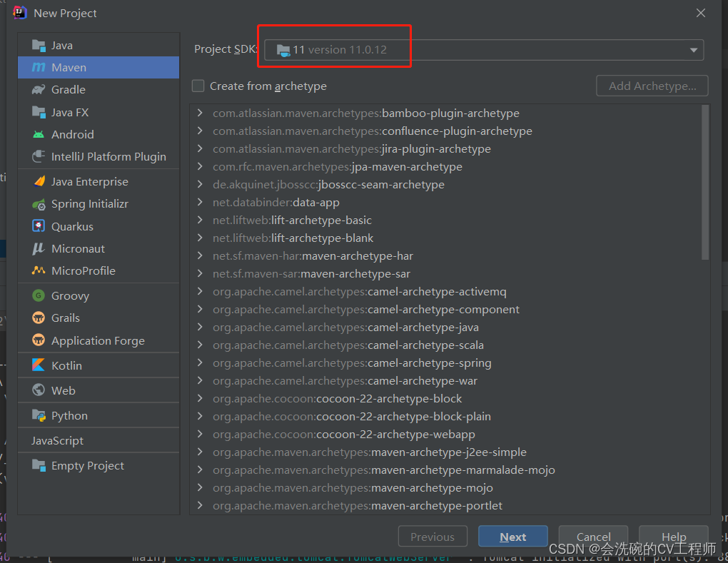Click the Spring Initializr icon
The width and height of the screenshot is (728, 563).
[x=39, y=204]
